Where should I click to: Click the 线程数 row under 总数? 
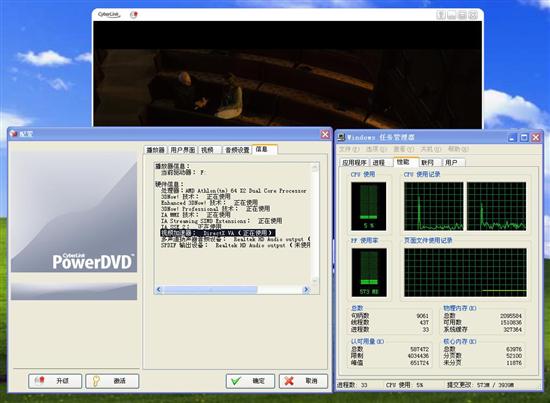pos(390,322)
